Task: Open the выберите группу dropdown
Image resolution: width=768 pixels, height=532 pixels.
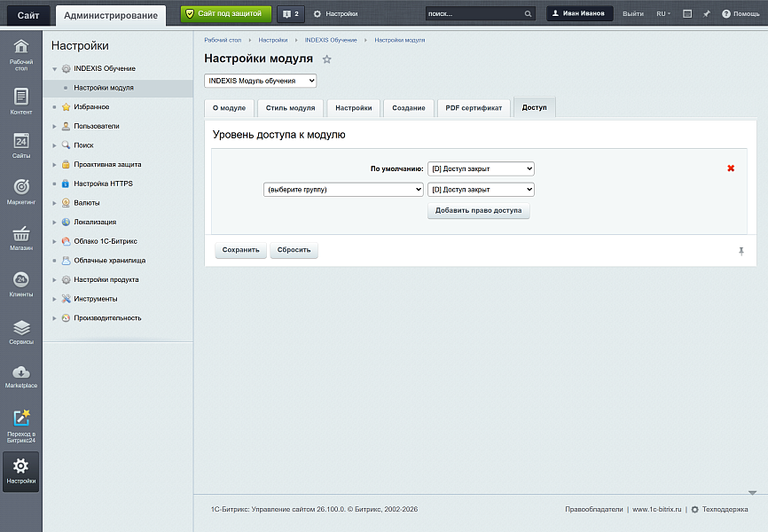Action: coord(343,190)
